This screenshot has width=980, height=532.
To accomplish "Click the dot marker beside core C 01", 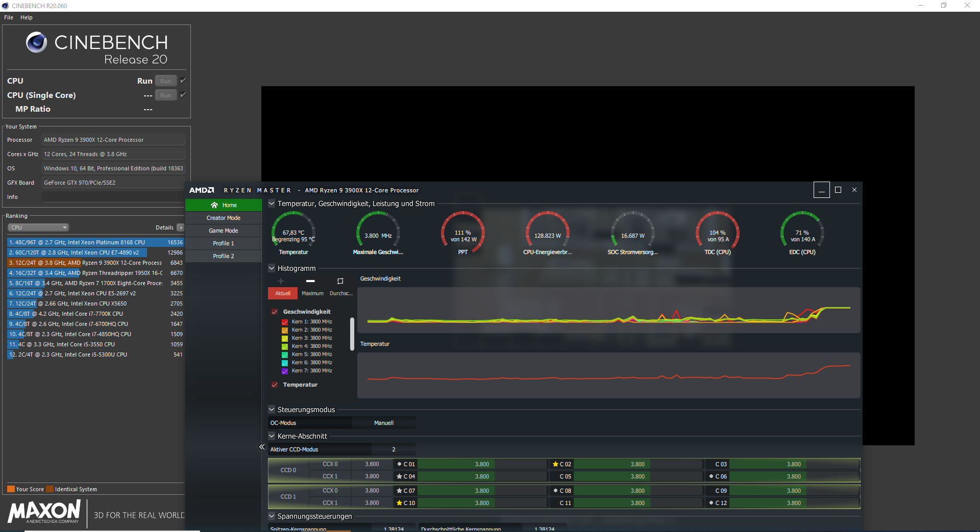I will pos(399,464).
